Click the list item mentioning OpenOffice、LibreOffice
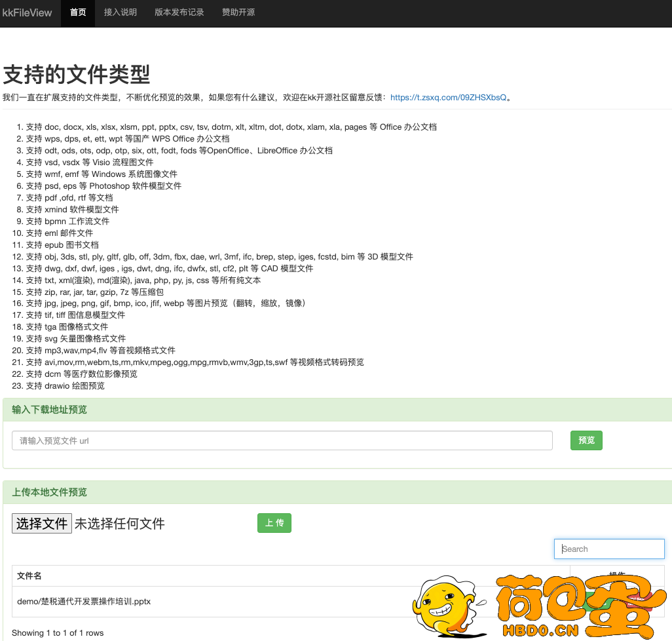The width and height of the screenshot is (672, 641). click(179, 151)
